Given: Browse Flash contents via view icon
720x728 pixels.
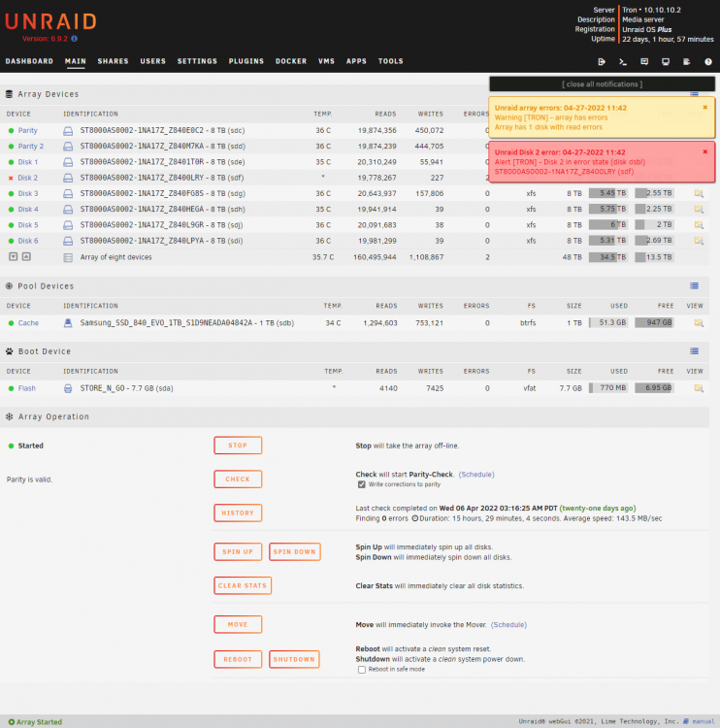Looking at the screenshot, I should (x=699, y=388).
